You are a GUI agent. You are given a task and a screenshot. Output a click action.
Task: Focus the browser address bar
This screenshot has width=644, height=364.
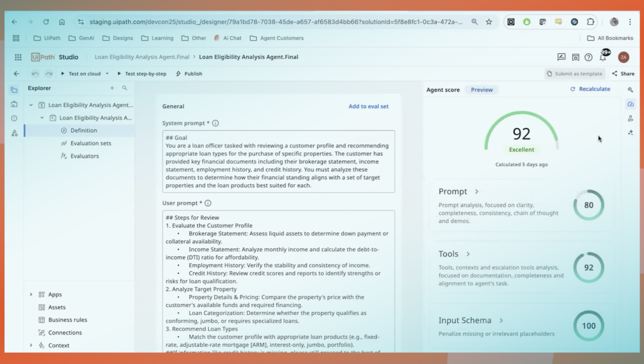276,22
